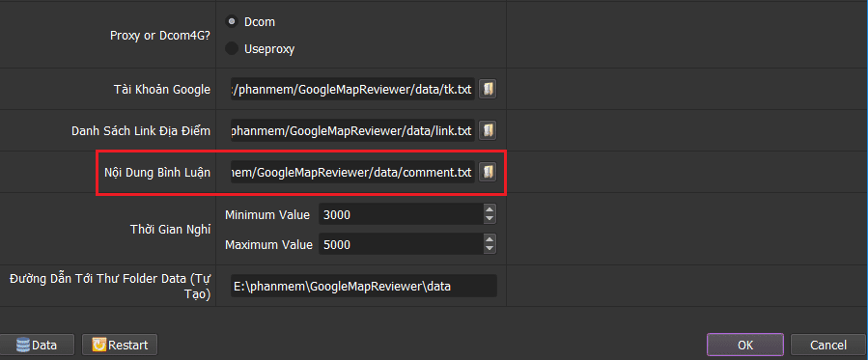Browse file for Nội Dung Bình Luận
The width and height of the screenshot is (868, 360).
coord(488,172)
